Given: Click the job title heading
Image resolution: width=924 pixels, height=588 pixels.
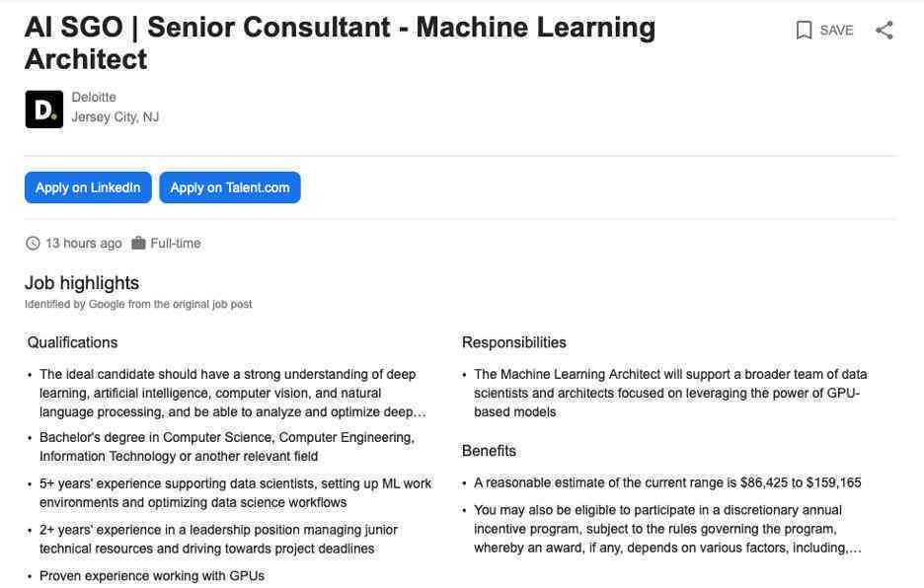Looking at the screenshot, I should 340,43.
